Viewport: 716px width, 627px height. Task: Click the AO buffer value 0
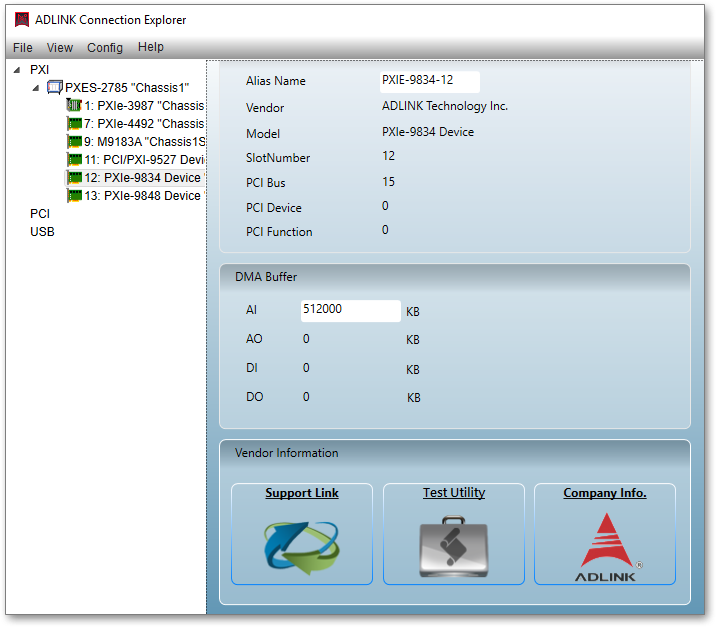click(x=306, y=339)
